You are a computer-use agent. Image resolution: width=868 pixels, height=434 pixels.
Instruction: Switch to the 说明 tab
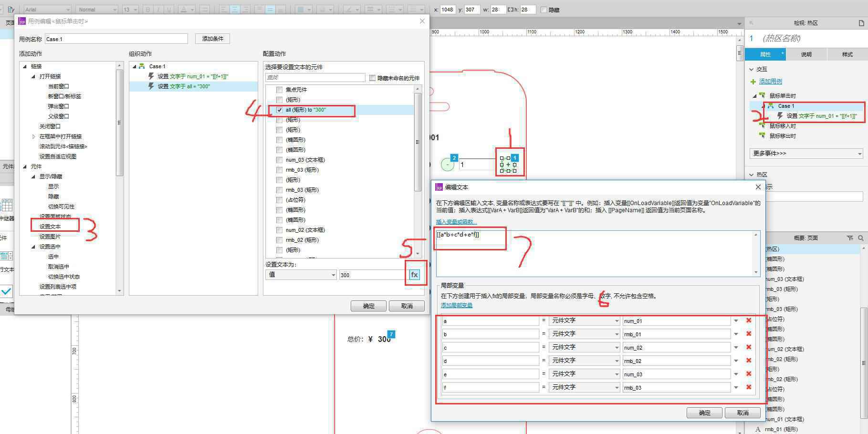click(x=806, y=54)
